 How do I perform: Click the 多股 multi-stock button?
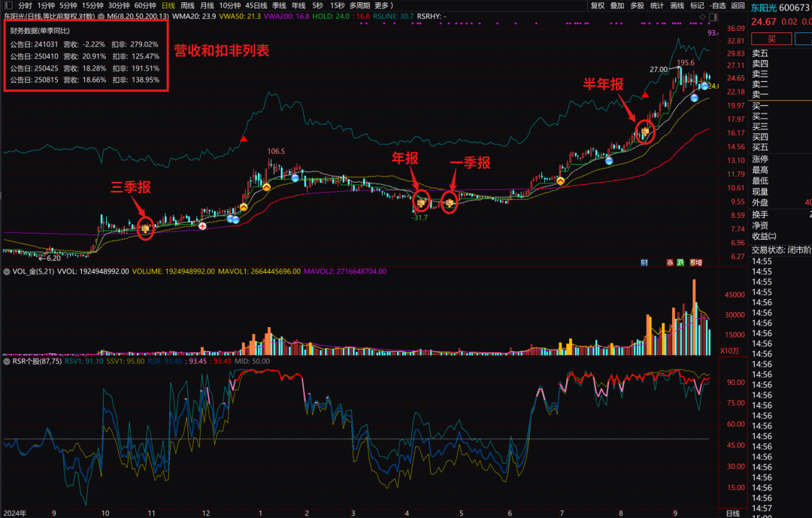click(638, 6)
